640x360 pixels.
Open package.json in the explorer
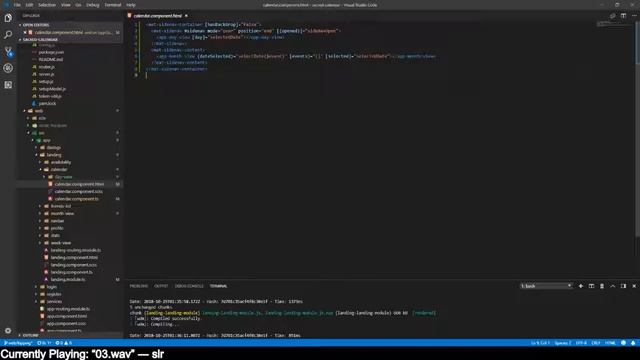pos(51,52)
